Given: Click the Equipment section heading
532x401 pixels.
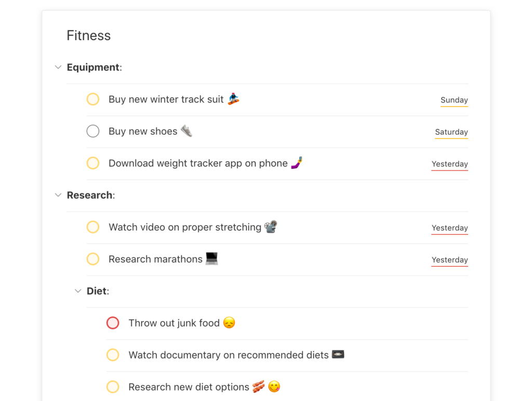Looking at the screenshot, I should [94, 67].
